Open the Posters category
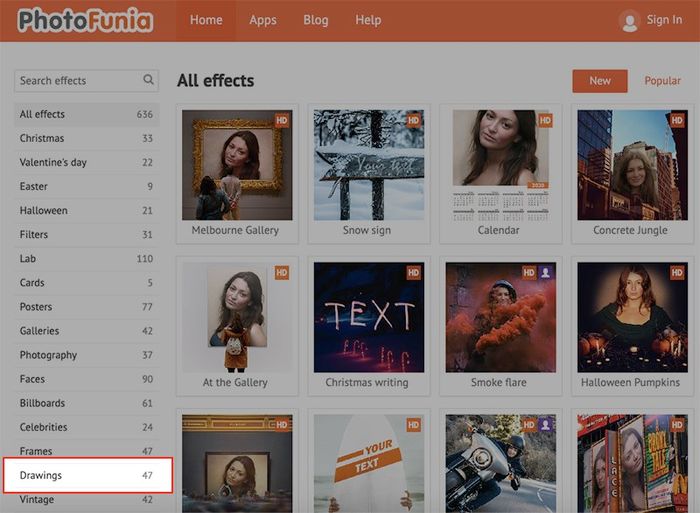Image resolution: width=700 pixels, height=513 pixels. point(87,307)
